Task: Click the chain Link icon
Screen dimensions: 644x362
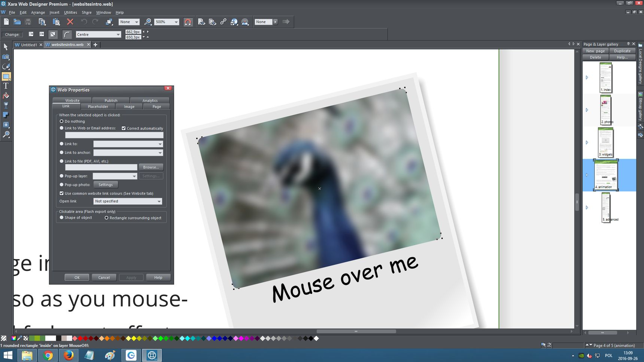Action: [223, 22]
